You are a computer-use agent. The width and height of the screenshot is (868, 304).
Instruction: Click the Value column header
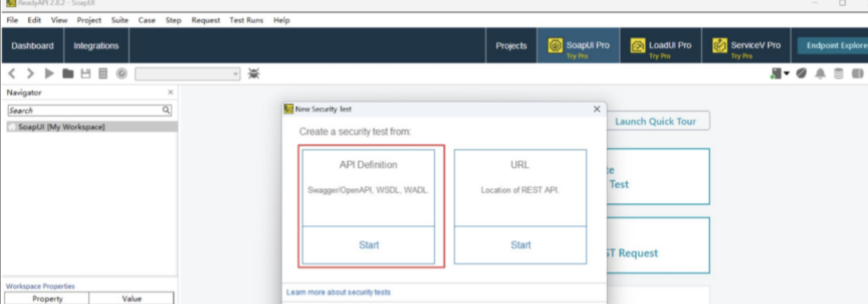(x=132, y=298)
